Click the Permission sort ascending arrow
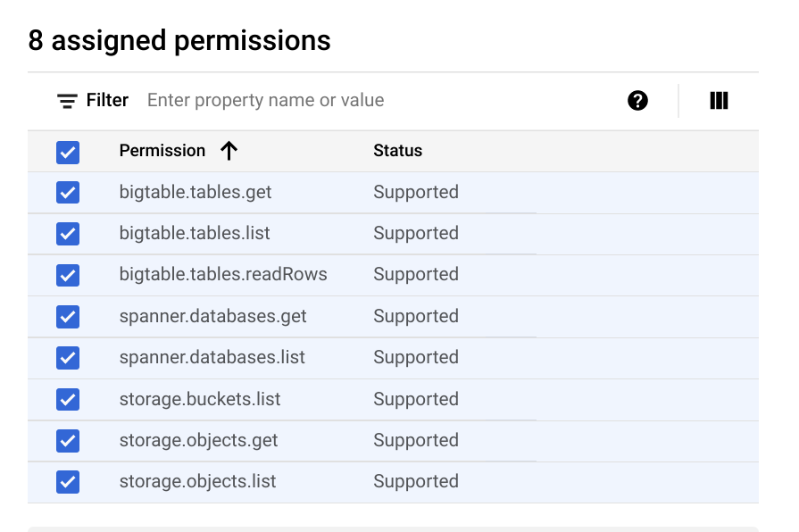The height and width of the screenshot is (532, 799). click(x=229, y=151)
